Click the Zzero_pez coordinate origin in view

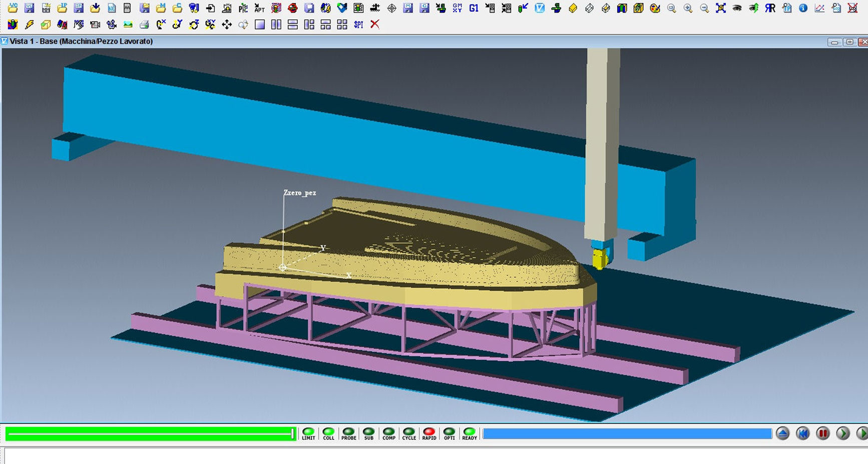[x=283, y=268]
